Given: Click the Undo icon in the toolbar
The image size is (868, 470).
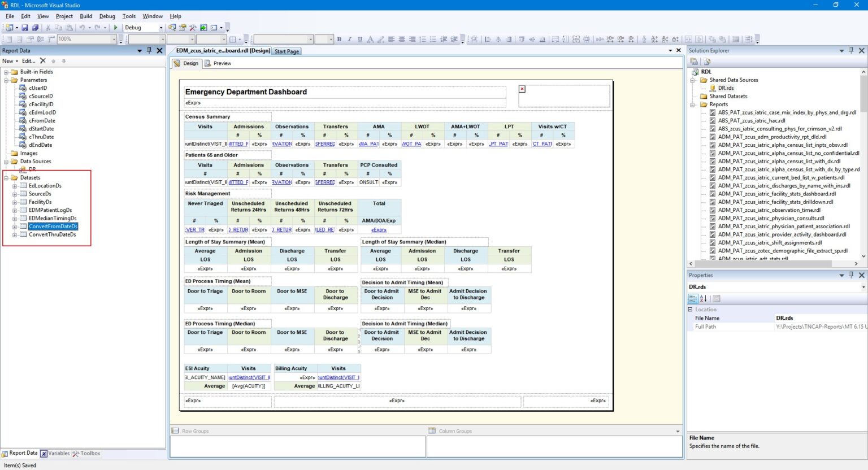Looking at the screenshot, I should 82,27.
